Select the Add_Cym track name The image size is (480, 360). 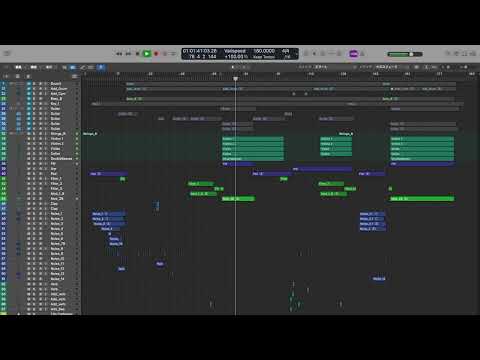coord(58,94)
